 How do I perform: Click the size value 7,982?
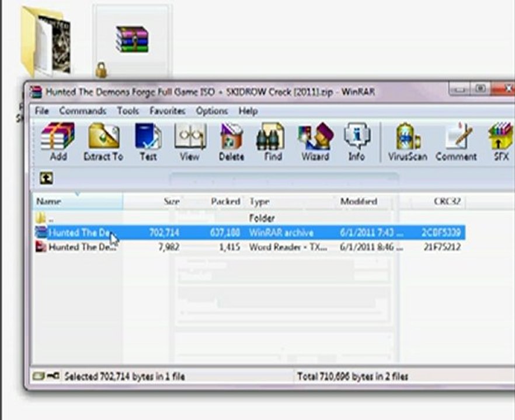(x=169, y=247)
